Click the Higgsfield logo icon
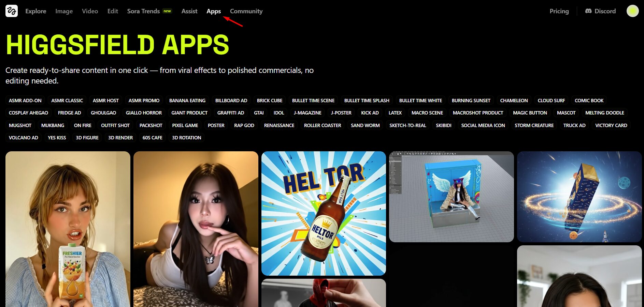Screen dimensions: 644x307 pyautogui.click(x=12, y=11)
